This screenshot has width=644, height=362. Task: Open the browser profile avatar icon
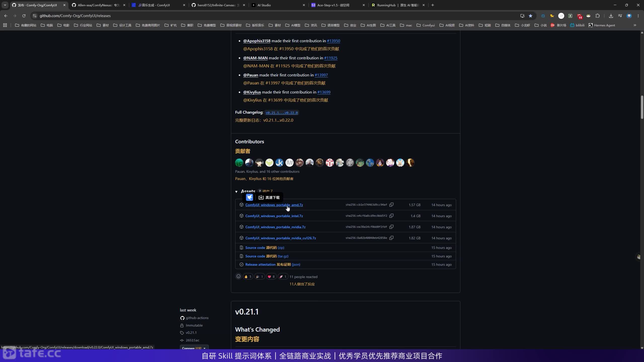click(x=629, y=16)
